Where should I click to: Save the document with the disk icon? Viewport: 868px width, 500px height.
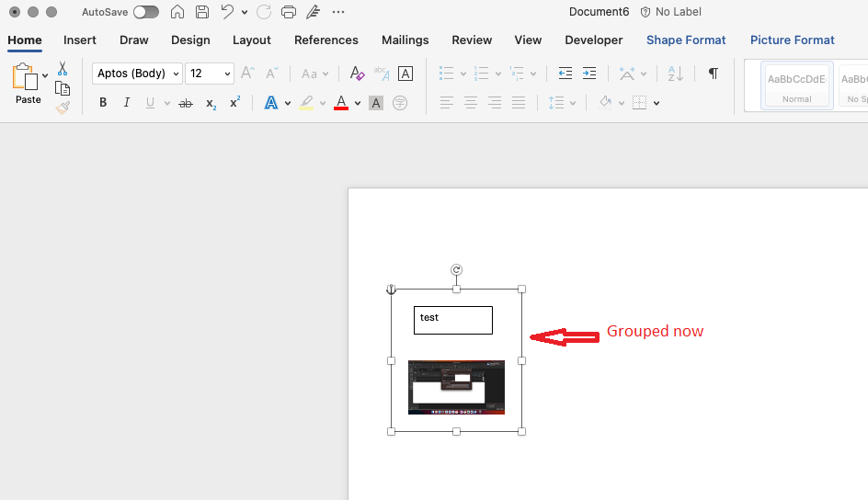(202, 12)
